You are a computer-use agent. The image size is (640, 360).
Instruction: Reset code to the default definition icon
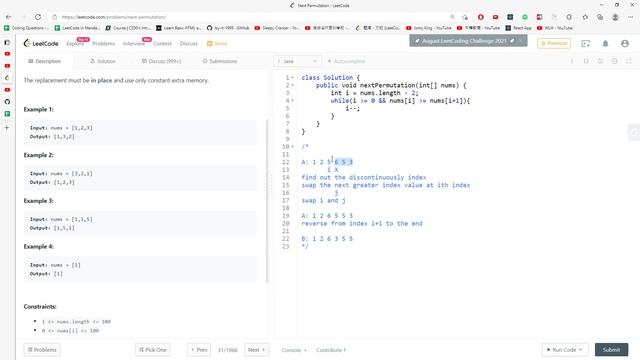pyautogui.click(x=600, y=61)
